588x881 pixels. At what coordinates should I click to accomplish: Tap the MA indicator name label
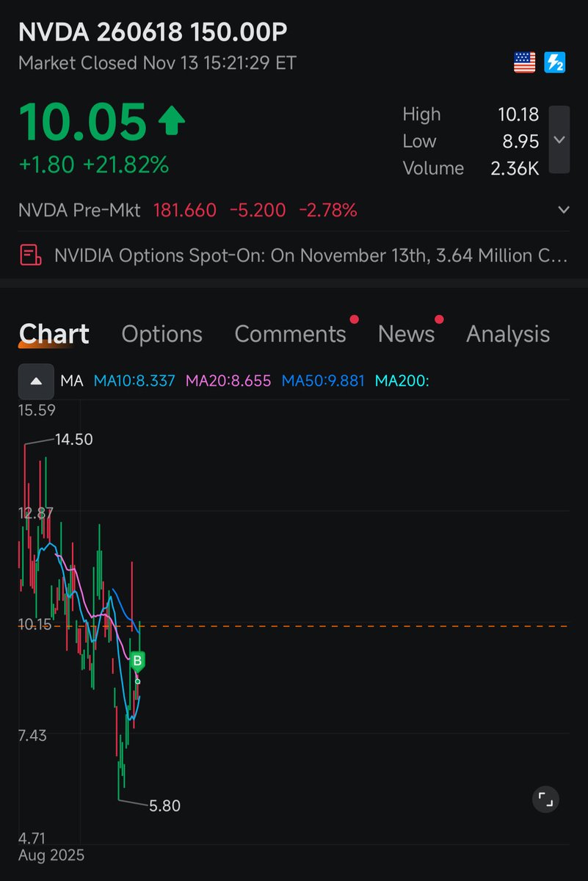click(72, 381)
